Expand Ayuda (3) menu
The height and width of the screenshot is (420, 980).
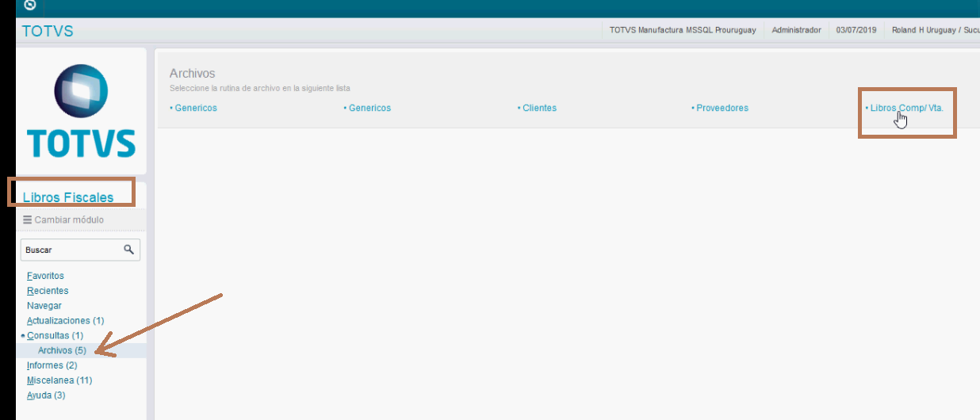tap(46, 395)
